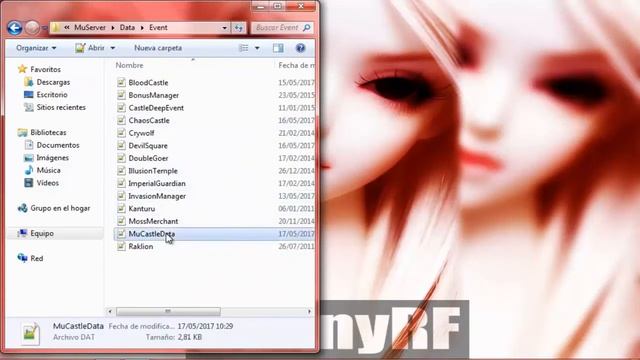Screen dimensions: 640x360
Task: Select the BloodCastle file icon
Action: (121, 82)
